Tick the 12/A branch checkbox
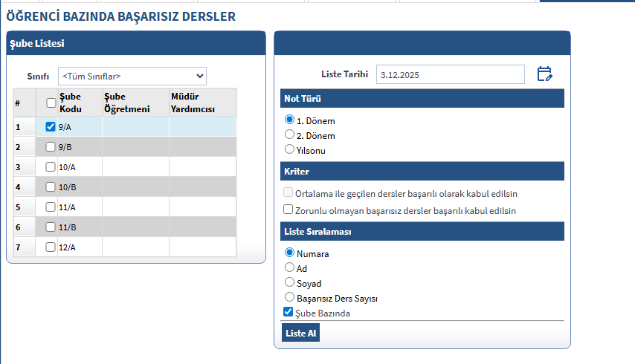 tap(51, 247)
